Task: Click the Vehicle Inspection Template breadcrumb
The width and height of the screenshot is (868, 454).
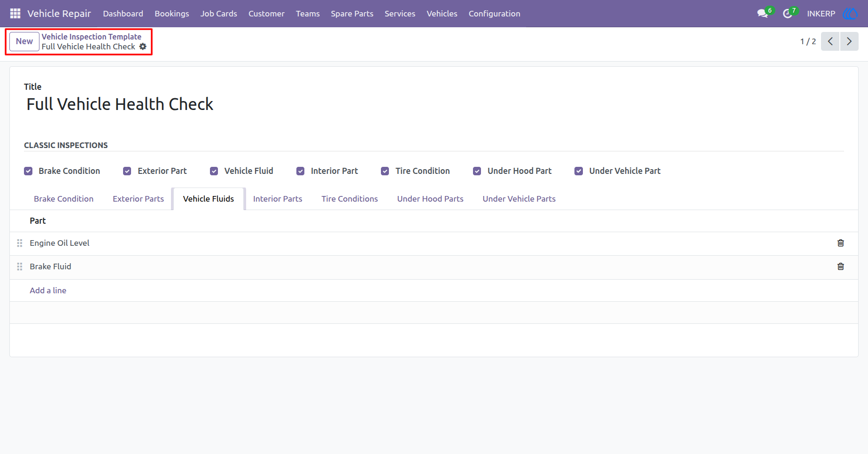Action: point(92,37)
